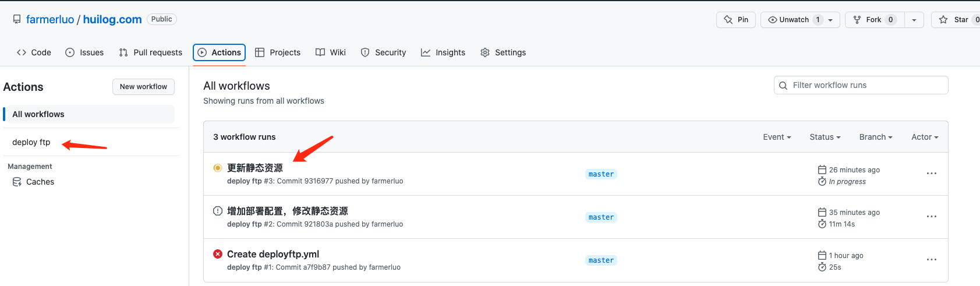Screen dimensions: 980x286
Task: Click the search magnifier icon
Action: [783, 85]
